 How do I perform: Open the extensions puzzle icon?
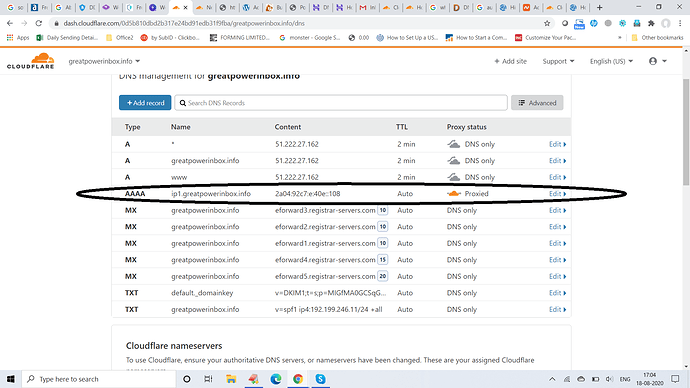[651, 23]
